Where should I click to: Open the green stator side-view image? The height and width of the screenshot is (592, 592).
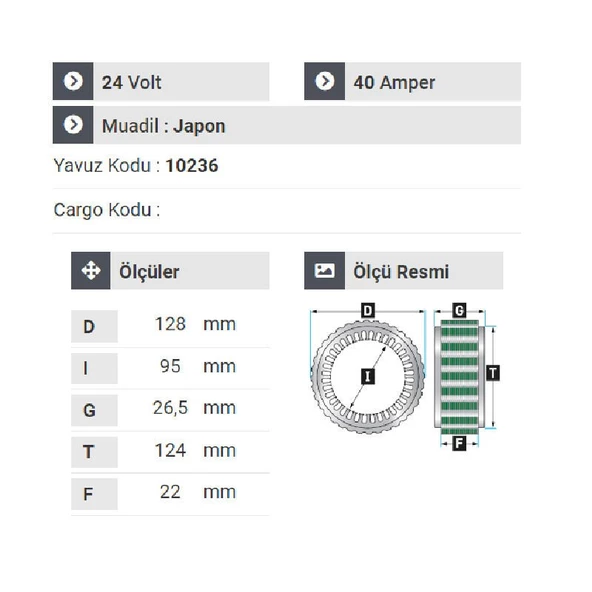459,377
